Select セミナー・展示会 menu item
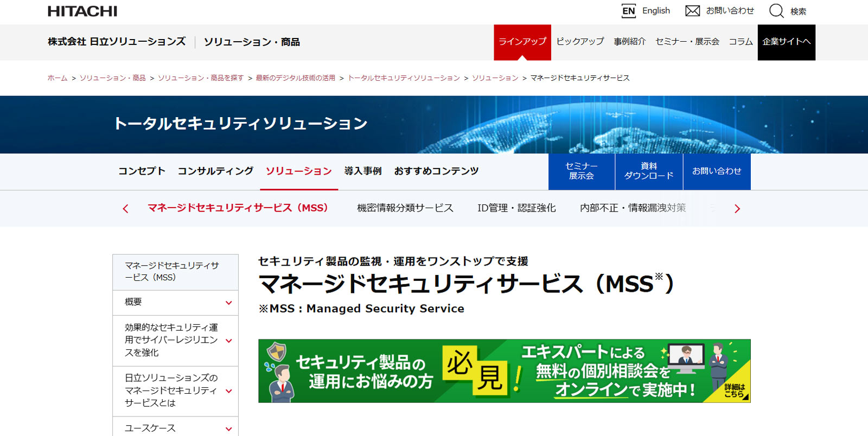The width and height of the screenshot is (868, 436). (x=687, y=42)
